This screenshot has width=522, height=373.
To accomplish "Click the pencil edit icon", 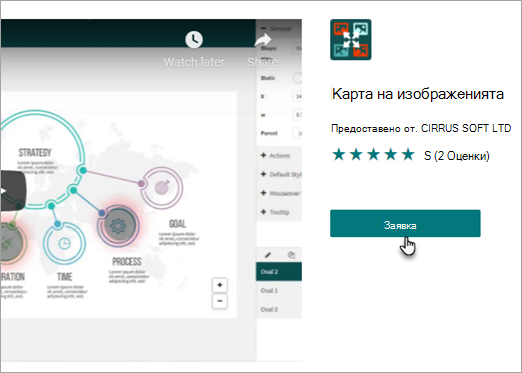I will coord(268,255).
